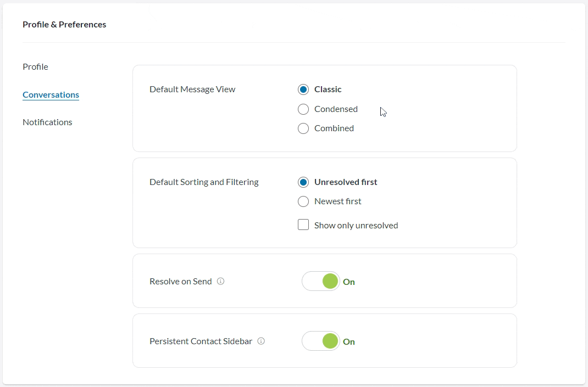The height and width of the screenshot is (387, 588).
Task: Open the Profile settings section
Action: pos(35,66)
